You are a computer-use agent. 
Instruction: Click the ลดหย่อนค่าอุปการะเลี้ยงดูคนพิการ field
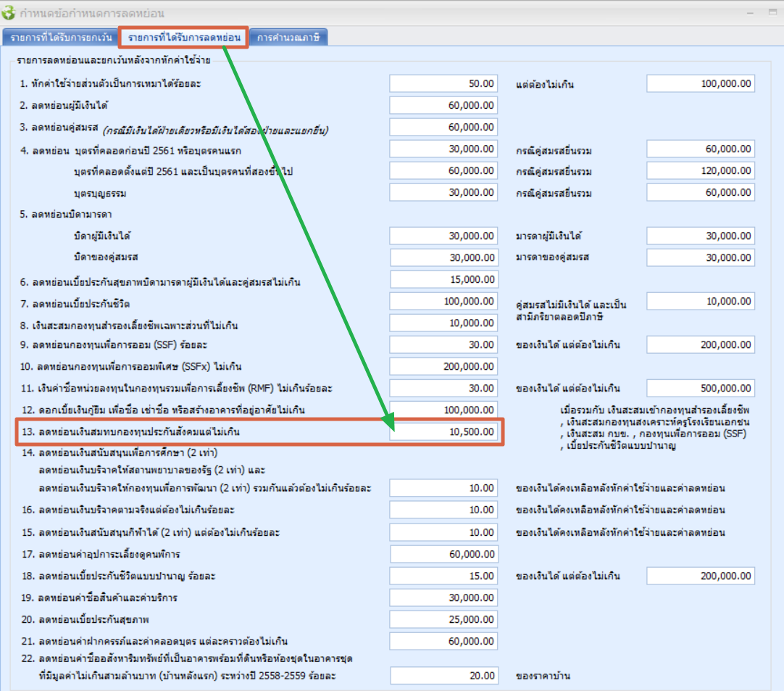point(443,555)
